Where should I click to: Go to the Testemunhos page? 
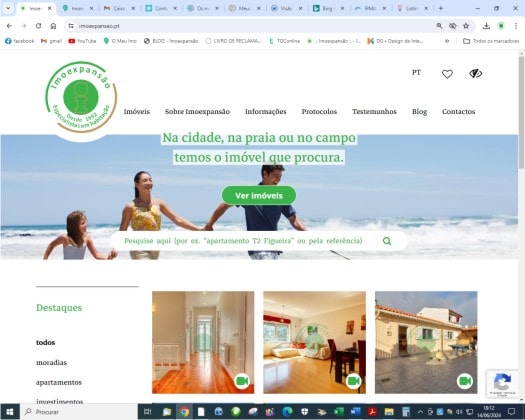tap(374, 112)
